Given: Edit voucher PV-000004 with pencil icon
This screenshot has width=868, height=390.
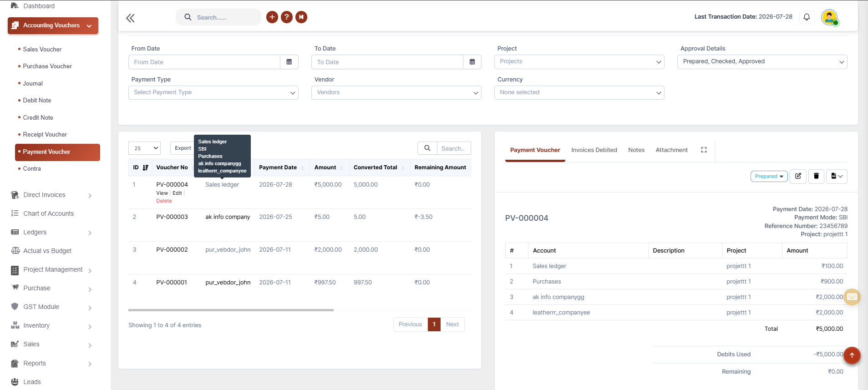Looking at the screenshot, I should tap(798, 176).
